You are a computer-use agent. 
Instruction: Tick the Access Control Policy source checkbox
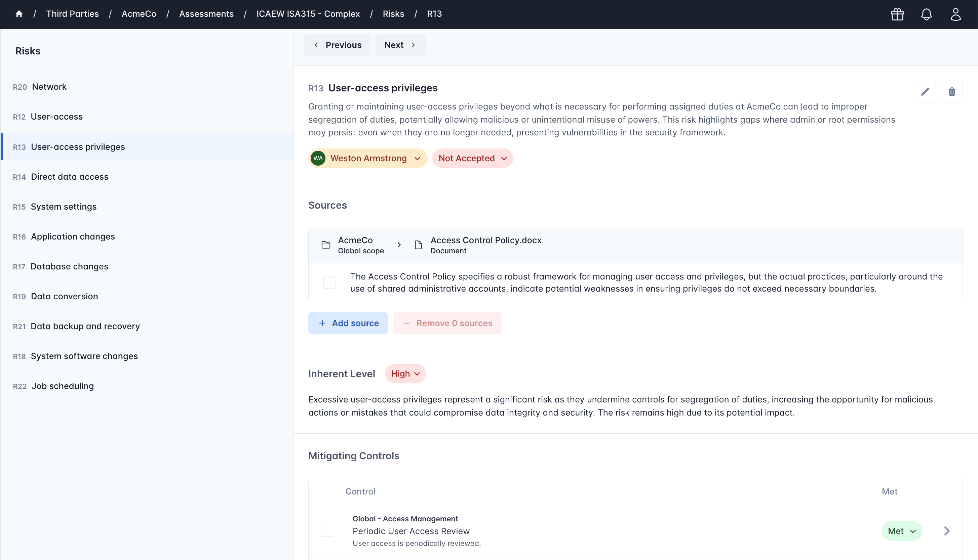click(329, 282)
